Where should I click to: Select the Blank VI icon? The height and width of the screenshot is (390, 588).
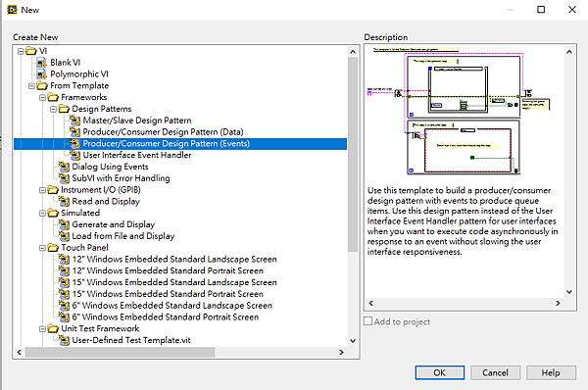[x=41, y=63]
